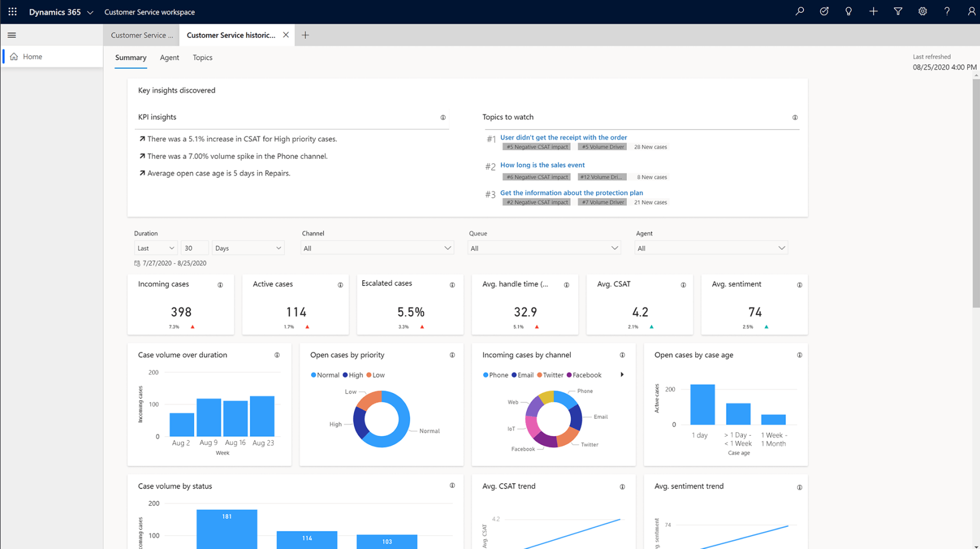Image resolution: width=980 pixels, height=549 pixels.
Task: Click info icon for Incoming cases by channel
Action: [x=623, y=355]
